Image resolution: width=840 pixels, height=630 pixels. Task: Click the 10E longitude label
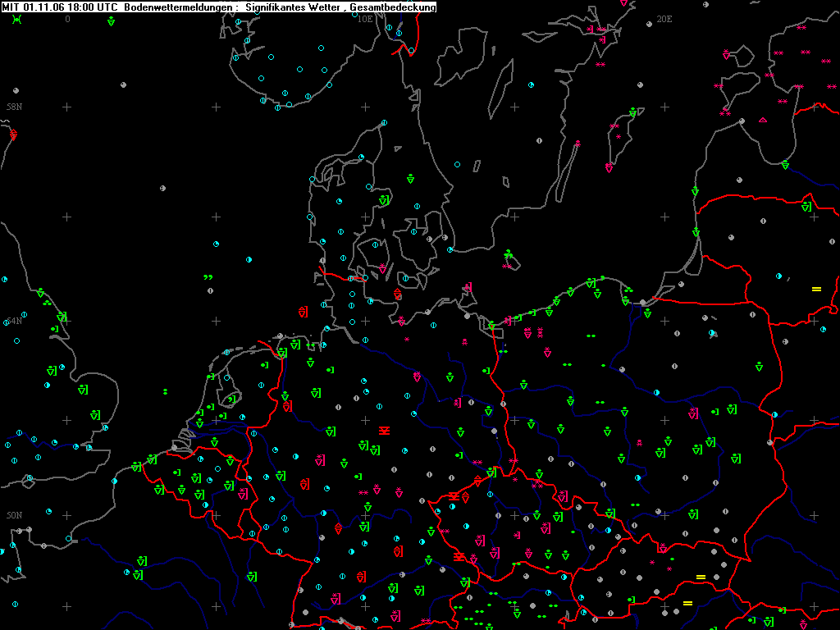pyautogui.click(x=365, y=19)
